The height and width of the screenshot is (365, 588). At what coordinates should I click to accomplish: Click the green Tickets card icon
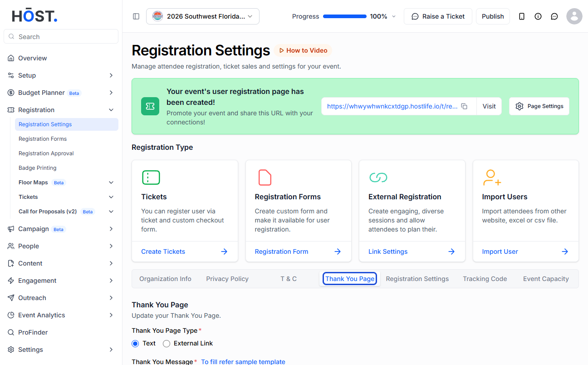click(x=151, y=178)
